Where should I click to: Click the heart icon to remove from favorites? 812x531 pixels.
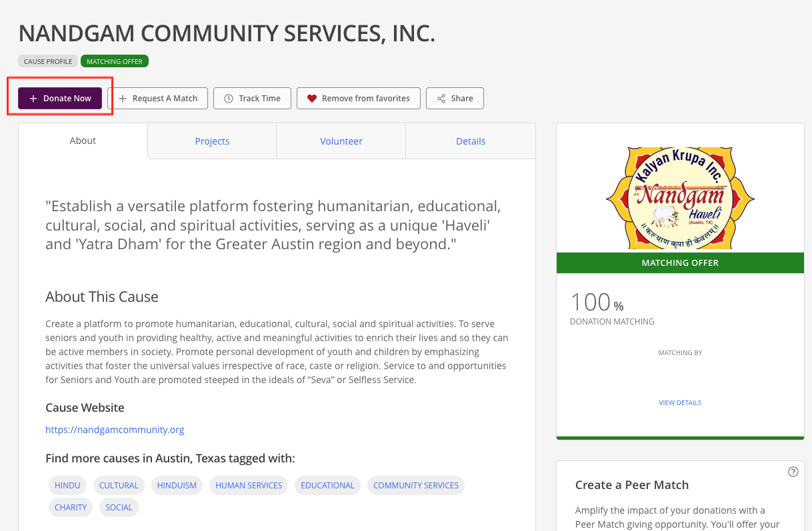point(311,99)
